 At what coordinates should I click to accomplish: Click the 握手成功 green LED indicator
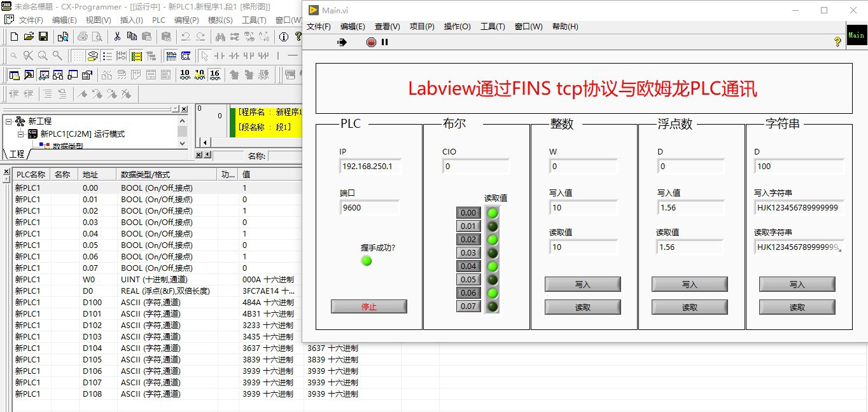pyautogui.click(x=366, y=261)
